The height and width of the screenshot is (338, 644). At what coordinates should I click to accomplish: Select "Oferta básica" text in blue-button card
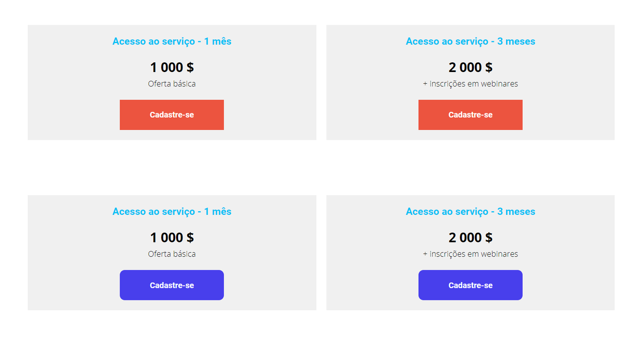[x=172, y=254]
